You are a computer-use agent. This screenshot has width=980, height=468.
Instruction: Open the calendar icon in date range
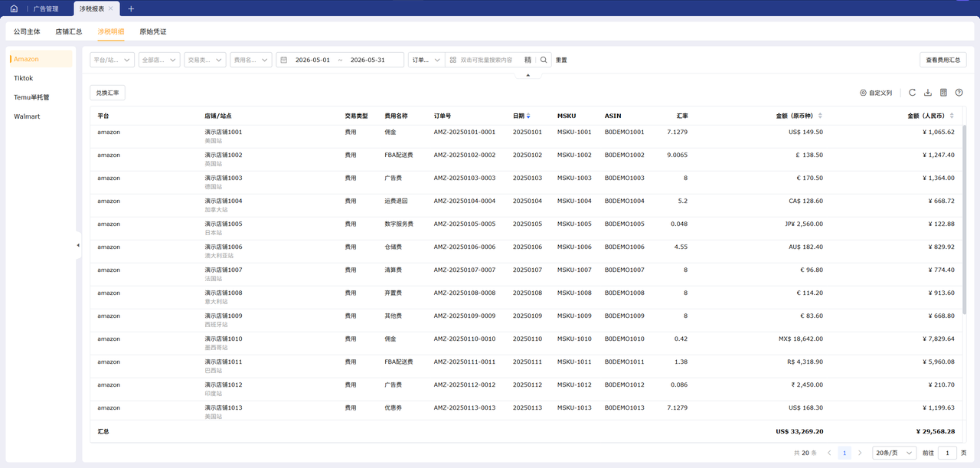(283, 60)
